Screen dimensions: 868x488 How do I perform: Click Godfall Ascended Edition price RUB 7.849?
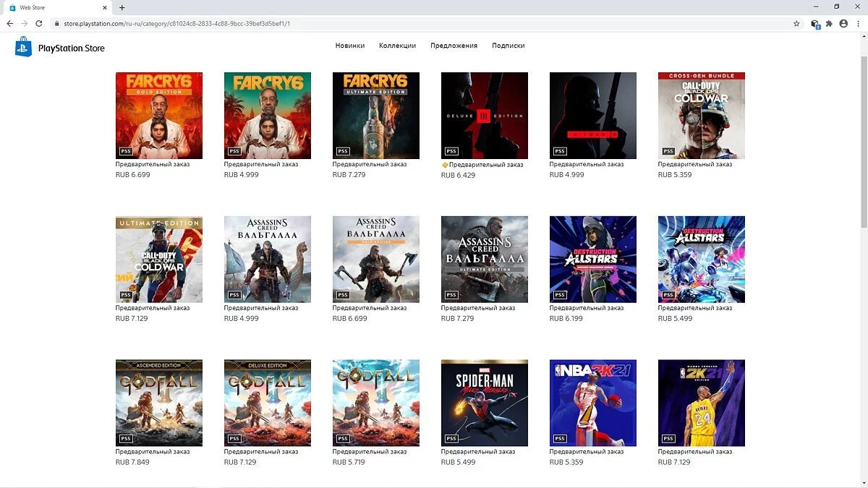coord(132,462)
